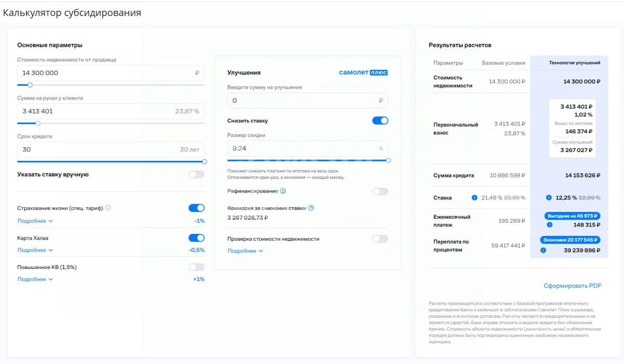Turn off Снизить ставку switch
Viewport: 624px width, 364px height.
click(380, 120)
